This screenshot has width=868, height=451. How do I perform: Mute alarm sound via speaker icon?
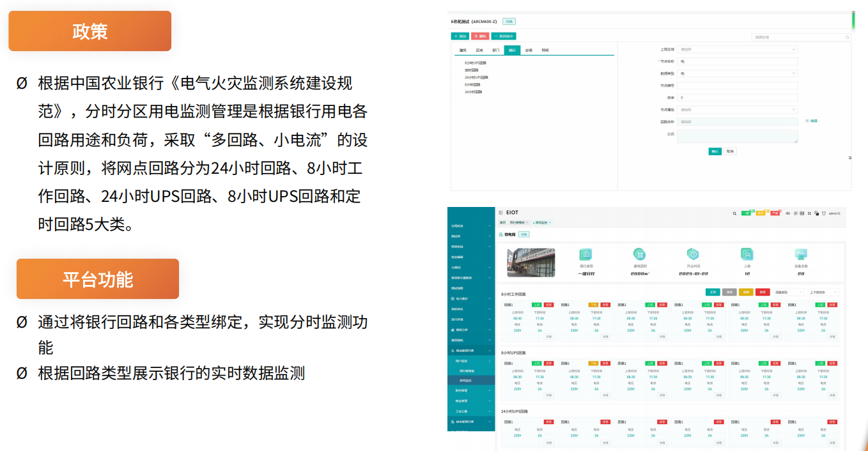click(787, 213)
